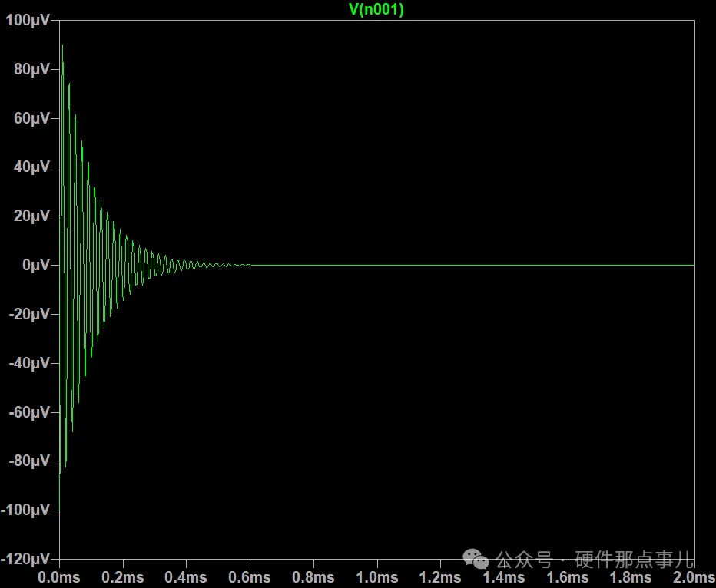Click the highest positive peak of green waveform
Viewport: 716px width, 588px height.
click(62, 46)
